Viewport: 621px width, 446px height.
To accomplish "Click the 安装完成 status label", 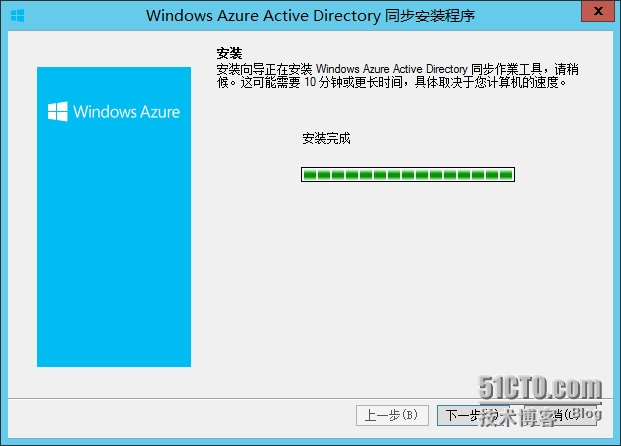I will click(326, 138).
